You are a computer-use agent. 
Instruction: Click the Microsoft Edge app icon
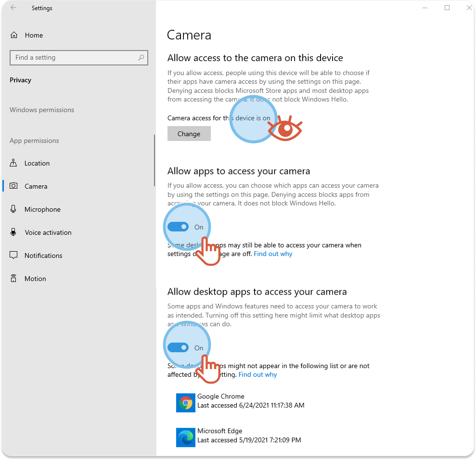tap(185, 437)
